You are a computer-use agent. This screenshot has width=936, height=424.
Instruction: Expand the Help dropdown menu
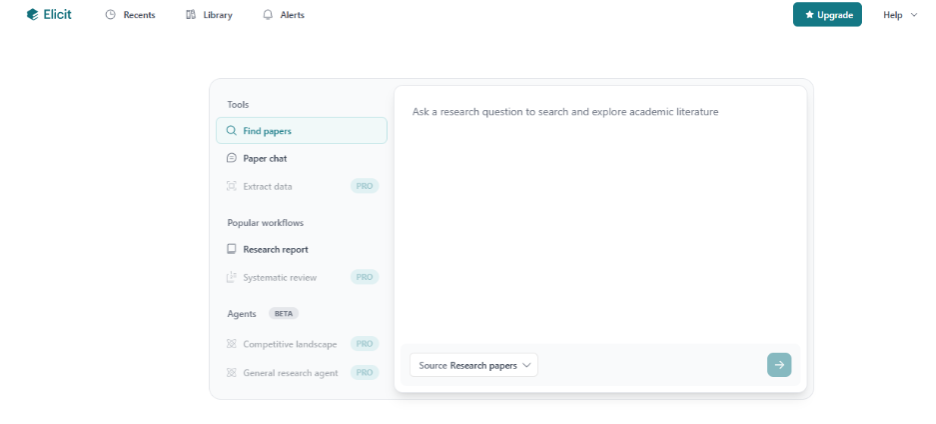(899, 15)
